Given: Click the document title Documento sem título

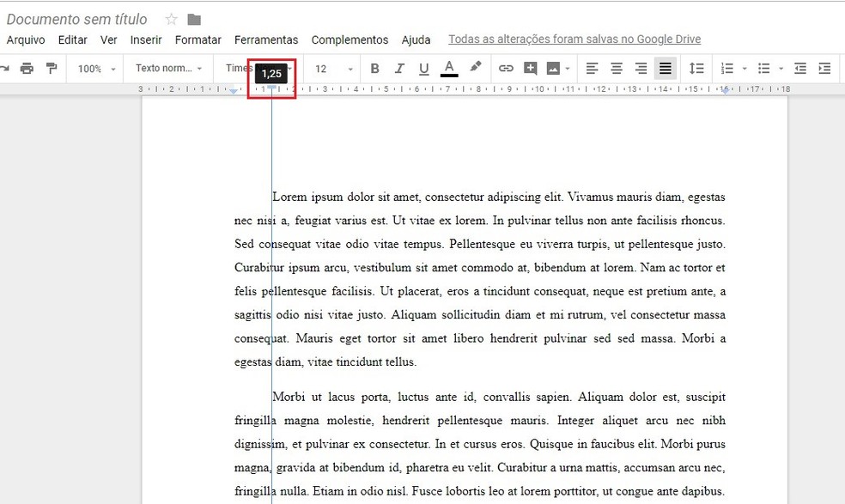Looking at the screenshot, I should [x=77, y=18].
